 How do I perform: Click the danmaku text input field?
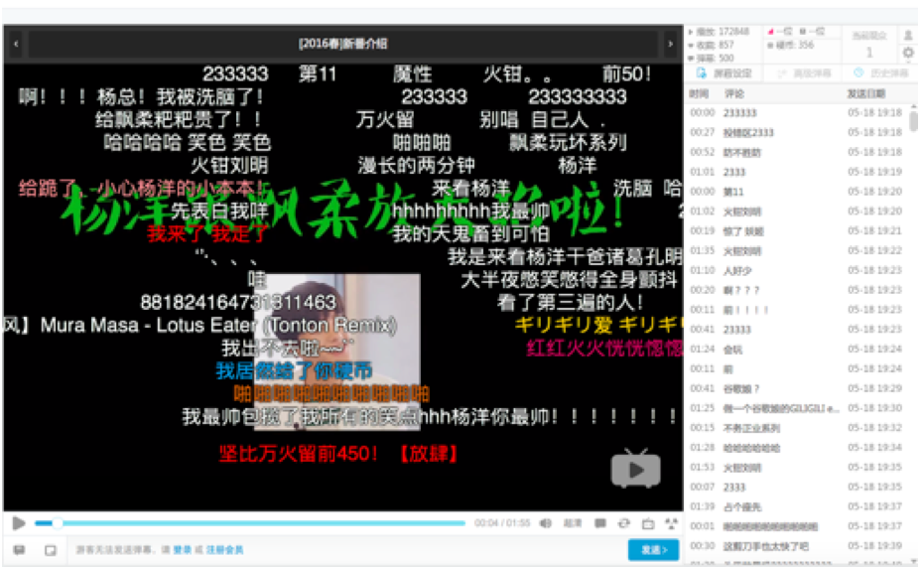click(x=347, y=550)
